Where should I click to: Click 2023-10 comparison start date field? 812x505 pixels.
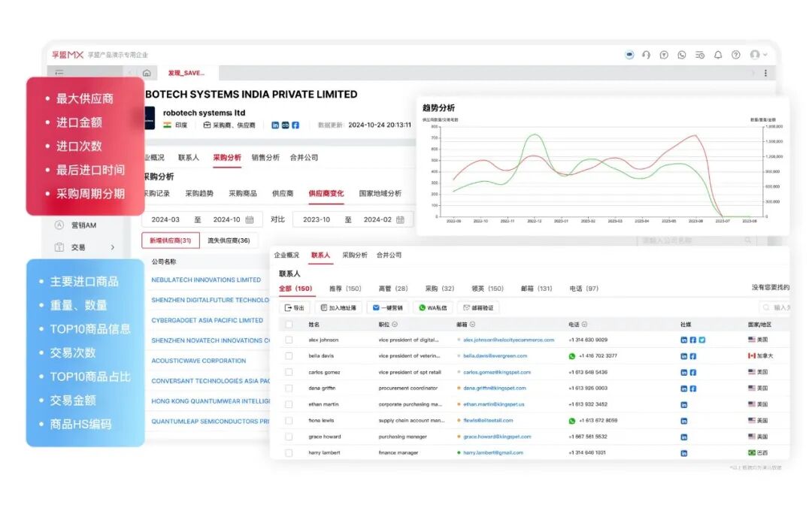pos(317,219)
